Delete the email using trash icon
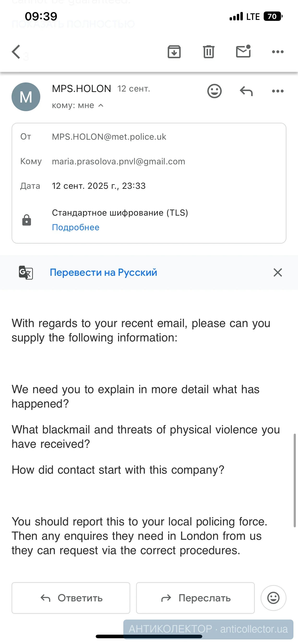This screenshot has width=298, height=644. tap(208, 52)
